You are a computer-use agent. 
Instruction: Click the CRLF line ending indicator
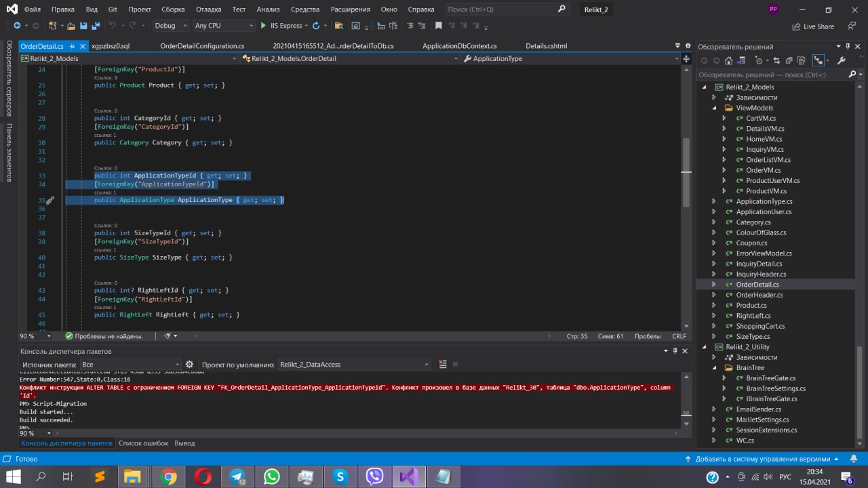[x=679, y=336]
